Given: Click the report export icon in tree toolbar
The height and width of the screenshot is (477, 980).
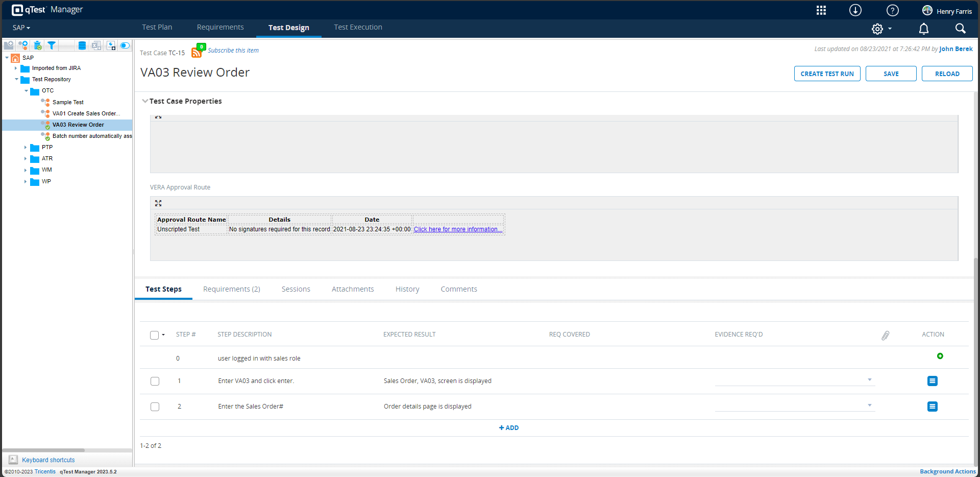Looking at the screenshot, I should 111,45.
